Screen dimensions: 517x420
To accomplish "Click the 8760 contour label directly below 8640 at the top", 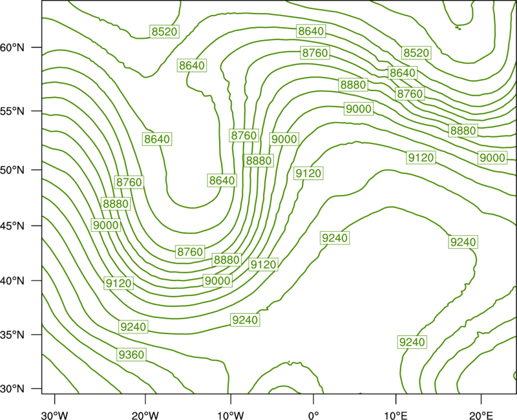I will (x=315, y=53).
